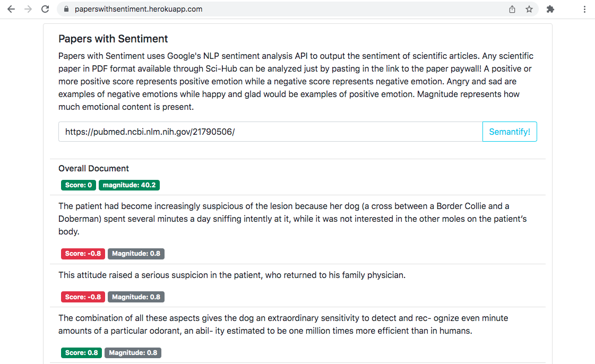Bookmark this page with star icon
Image resolution: width=595 pixels, height=364 pixels.
tap(529, 9)
